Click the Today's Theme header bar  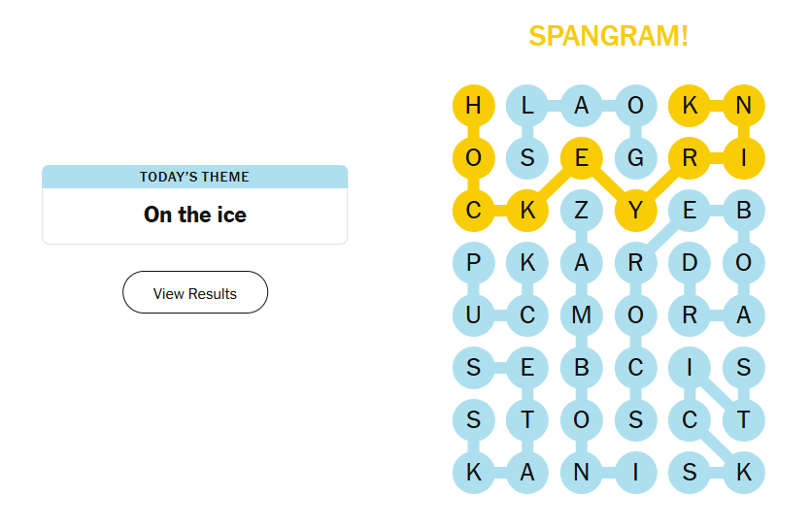pos(195,177)
